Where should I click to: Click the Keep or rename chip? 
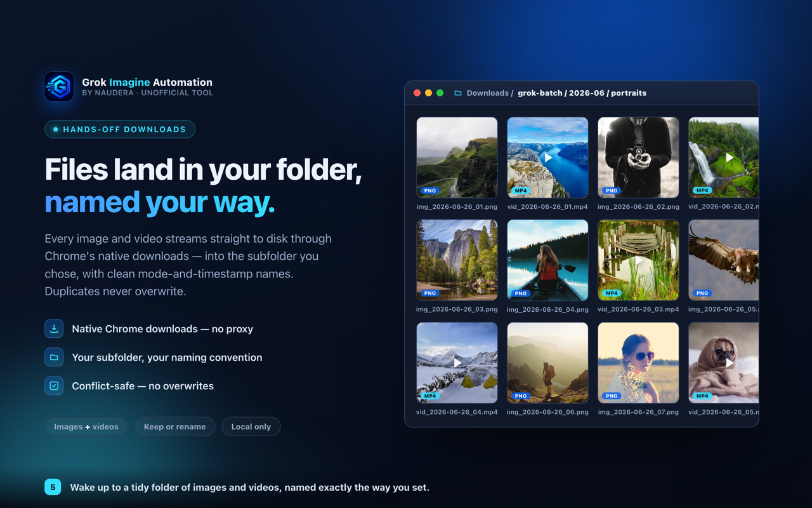(174, 427)
